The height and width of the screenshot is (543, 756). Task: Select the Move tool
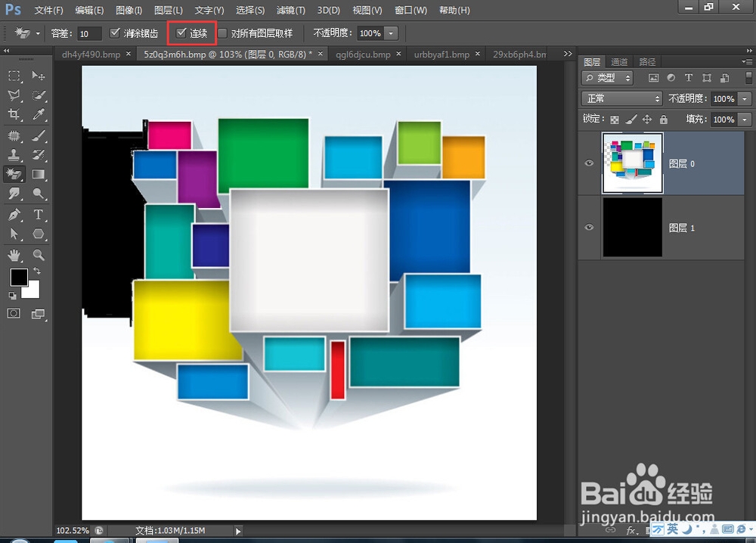(39, 76)
